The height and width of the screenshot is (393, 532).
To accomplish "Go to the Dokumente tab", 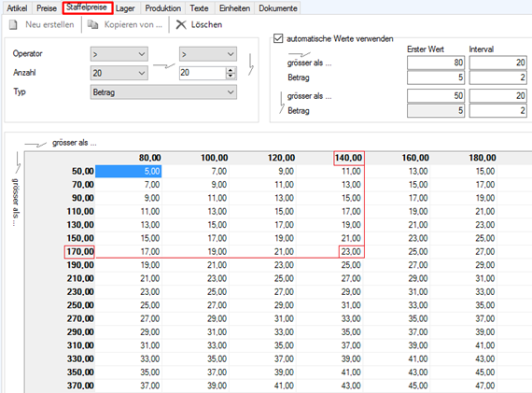I will coord(278,8).
